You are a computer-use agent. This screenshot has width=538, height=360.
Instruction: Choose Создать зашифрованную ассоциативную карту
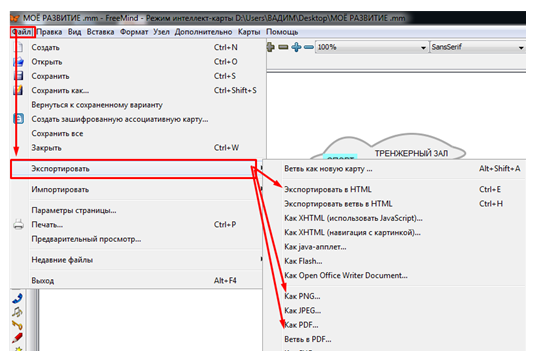[137, 119]
